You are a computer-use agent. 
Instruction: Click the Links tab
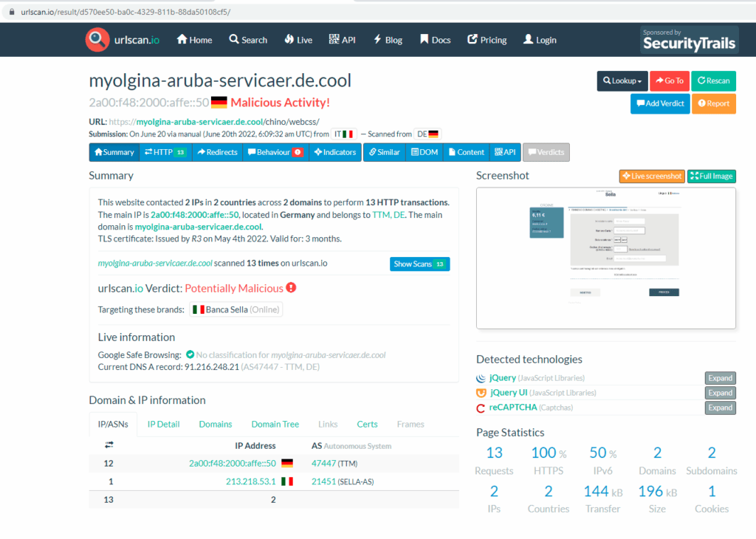[x=328, y=425]
